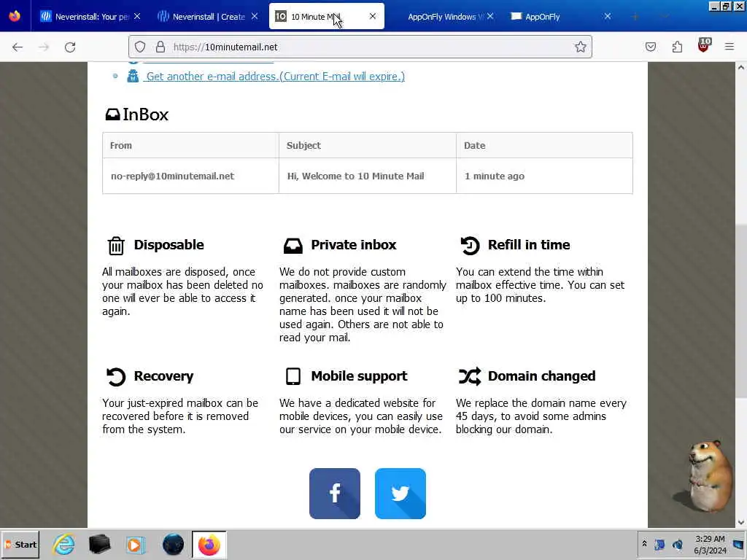The height and width of the screenshot is (560, 747).
Task: Click the Disposable trash can icon
Action: pos(116,246)
